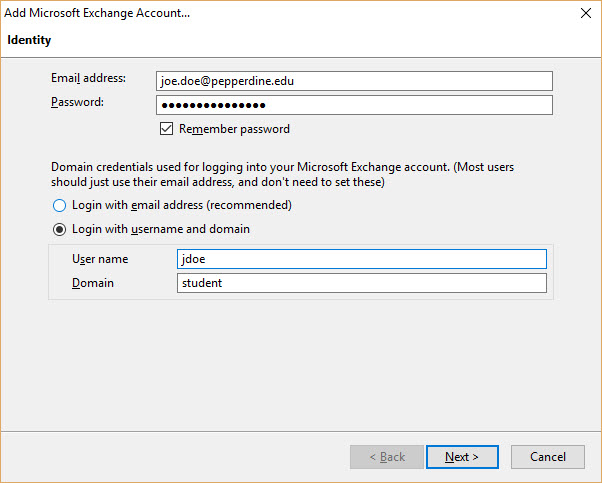Click the User name label
This screenshot has height=483, width=602.
click(100, 259)
